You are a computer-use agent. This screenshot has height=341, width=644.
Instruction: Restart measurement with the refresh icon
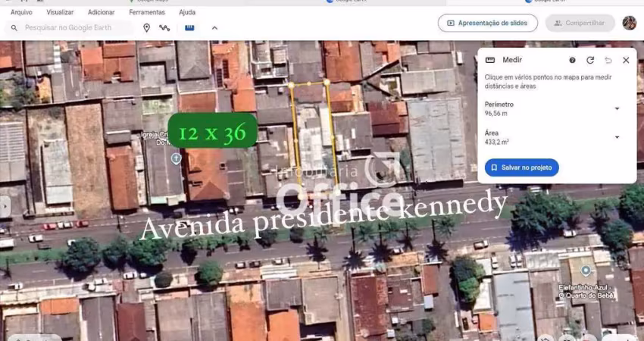590,60
